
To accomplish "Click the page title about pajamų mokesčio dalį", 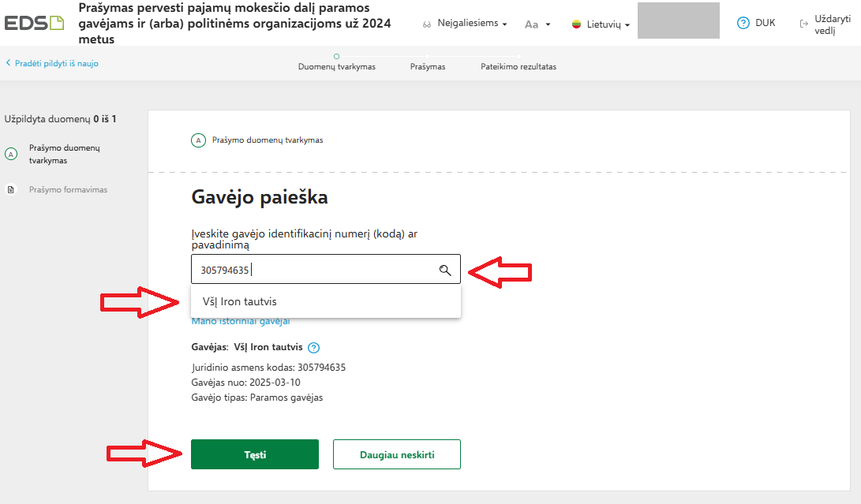I will (234, 24).
